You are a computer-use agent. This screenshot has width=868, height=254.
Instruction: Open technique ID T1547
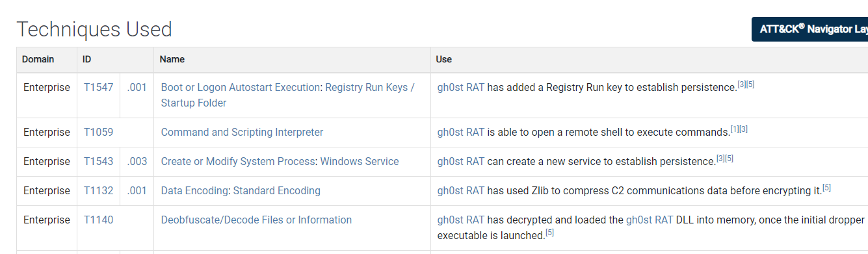coord(99,87)
